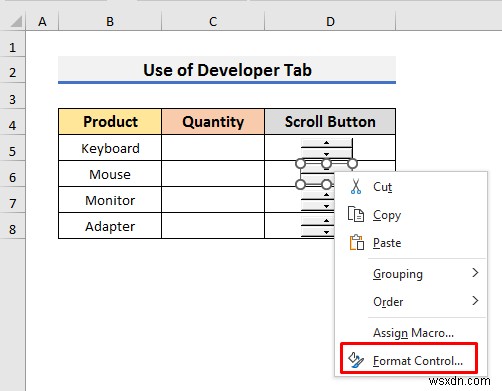The image size is (502, 391).
Task: Select column C header
Action: 213,22
